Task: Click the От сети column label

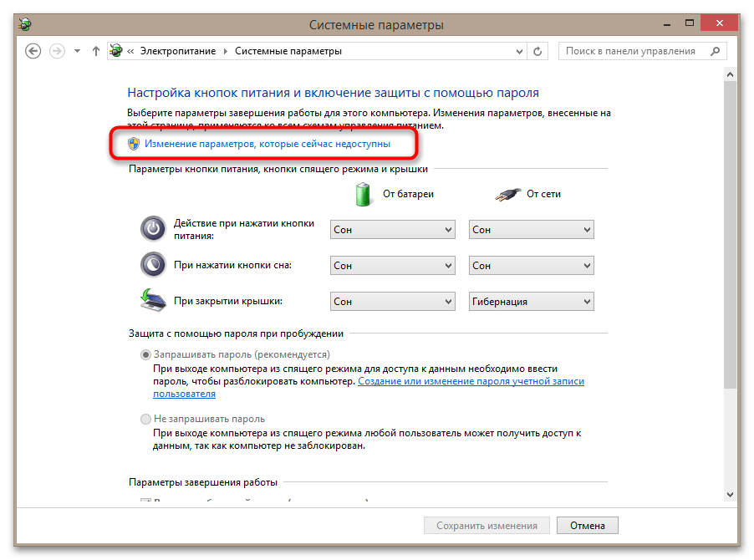Action: [x=543, y=194]
